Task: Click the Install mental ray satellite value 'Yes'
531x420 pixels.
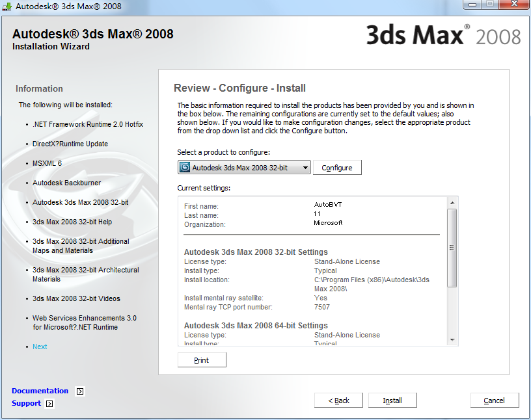Action: pos(320,298)
